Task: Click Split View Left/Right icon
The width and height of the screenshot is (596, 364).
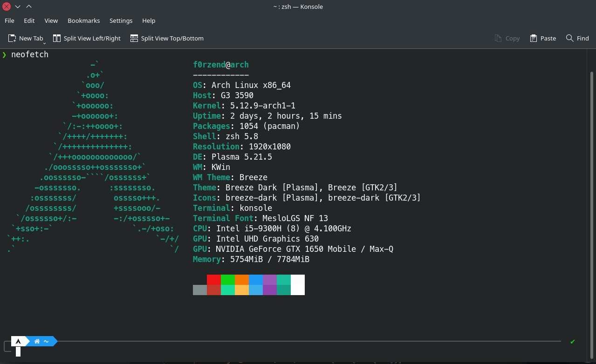Action: 57,38
